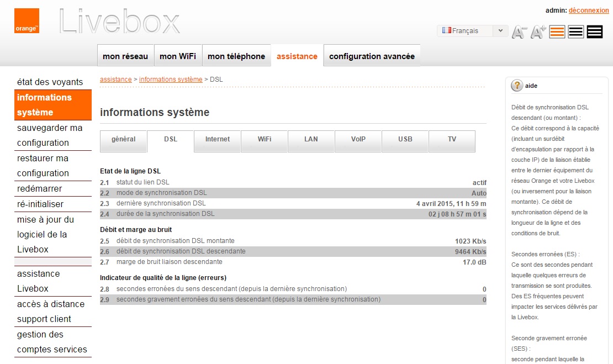Screen dimensions: 613x364
Task: Decrease font size with A- icon
Action: pyautogui.click(x=520, y=31)
